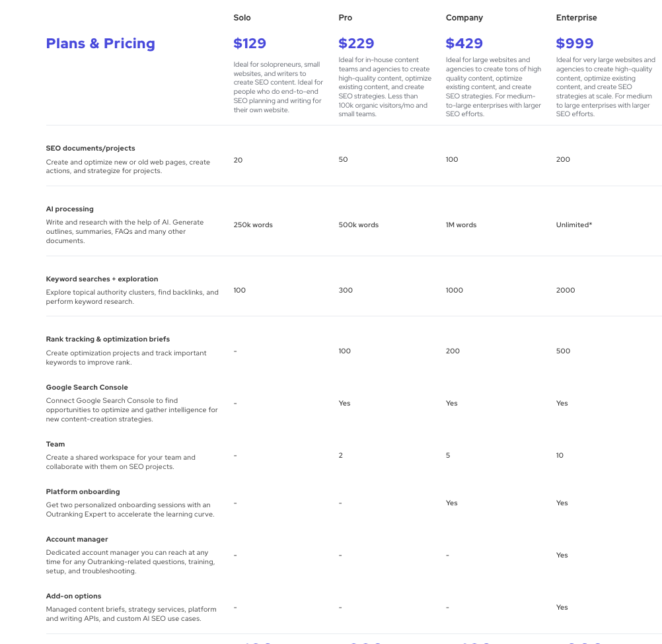Click the Keyword searches + exploration title
The image size is (662, 644).
tap(102, 279)
